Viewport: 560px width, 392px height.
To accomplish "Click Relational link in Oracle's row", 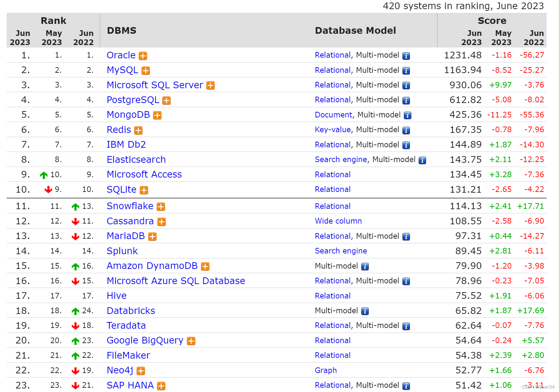I will pos(333,55).
